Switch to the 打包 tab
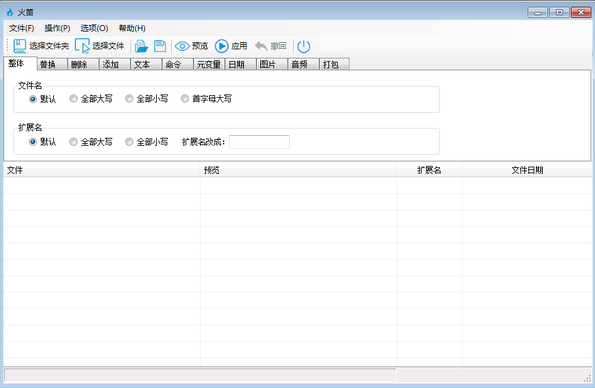 coord(335,65)
